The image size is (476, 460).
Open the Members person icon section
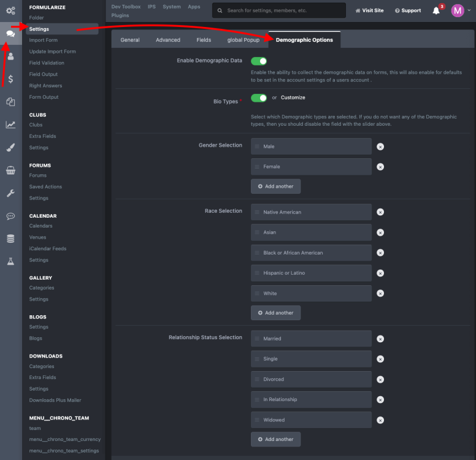click(x=10, y=56)
